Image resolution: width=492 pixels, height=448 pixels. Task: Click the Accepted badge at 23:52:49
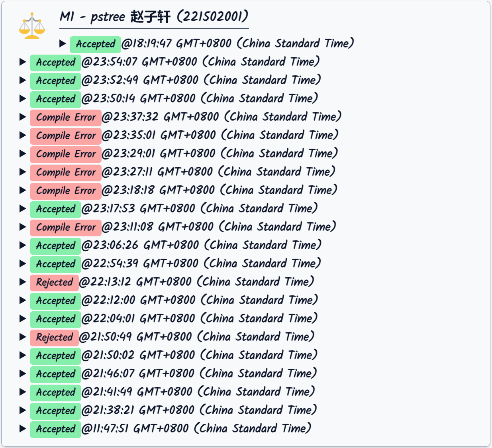pyautogui.click(x=55, y=81)
